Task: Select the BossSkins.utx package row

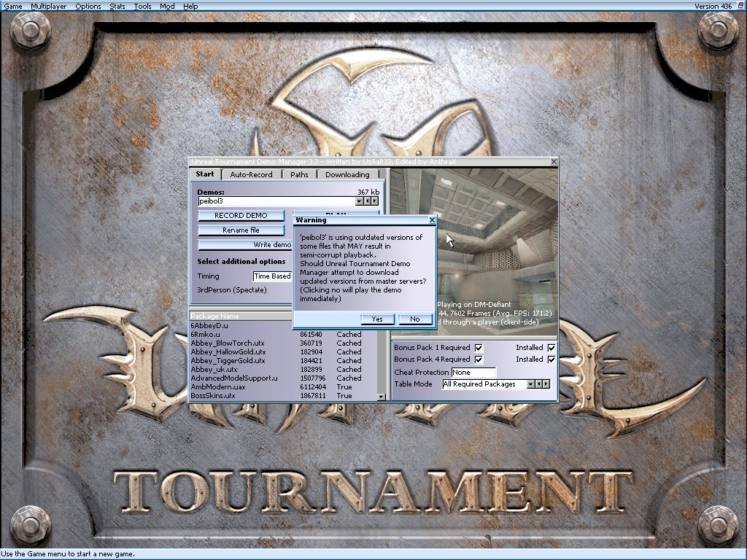Action: click(x=284, y=396)
